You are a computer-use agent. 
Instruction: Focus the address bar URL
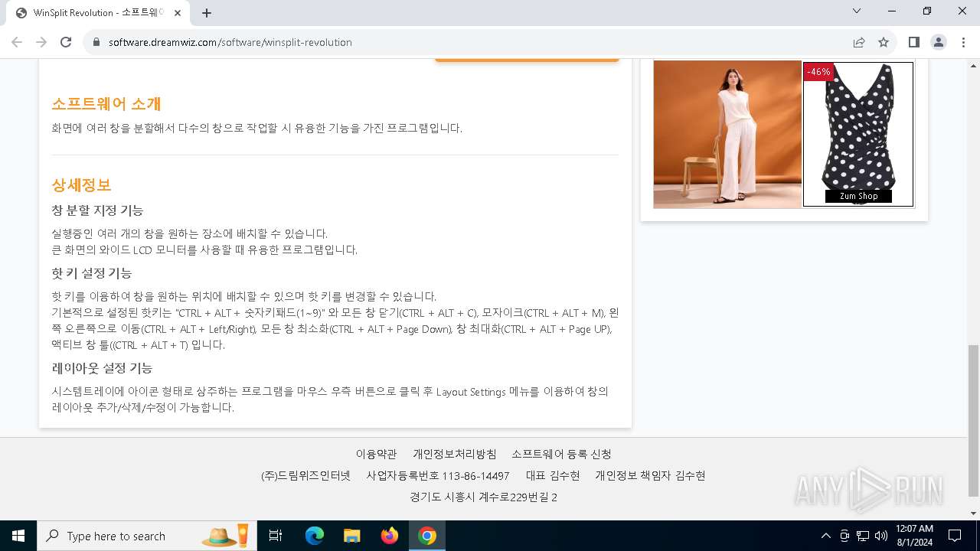pyautogui.click(x=230, y=42)
